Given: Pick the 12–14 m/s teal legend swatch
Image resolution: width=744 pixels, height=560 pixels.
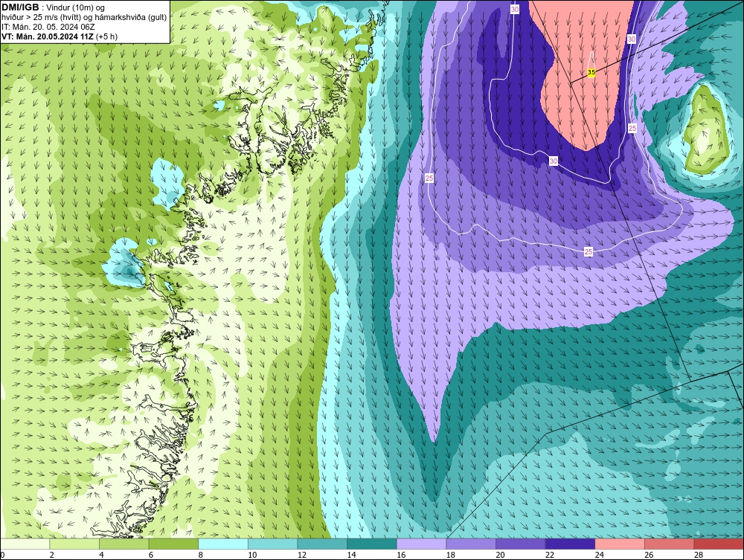Looking at the screenshot, I should coord(322,544).
